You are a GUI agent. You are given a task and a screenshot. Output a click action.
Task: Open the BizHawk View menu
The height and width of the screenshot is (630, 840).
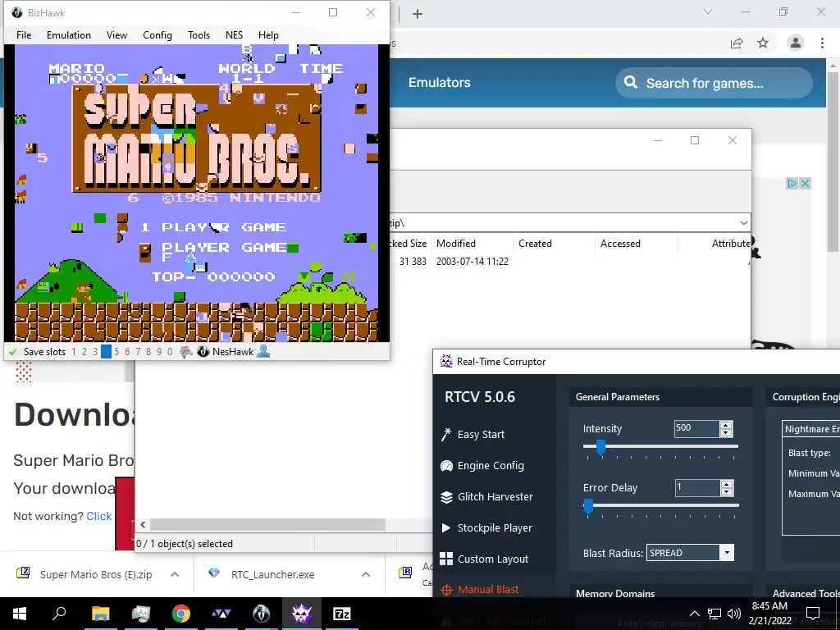[x=116, y=34]
